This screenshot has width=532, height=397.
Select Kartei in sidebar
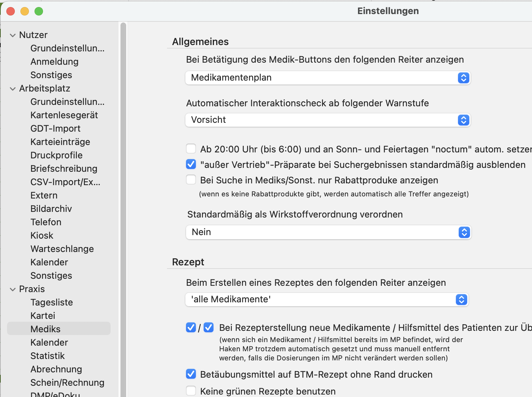point(43,316)
